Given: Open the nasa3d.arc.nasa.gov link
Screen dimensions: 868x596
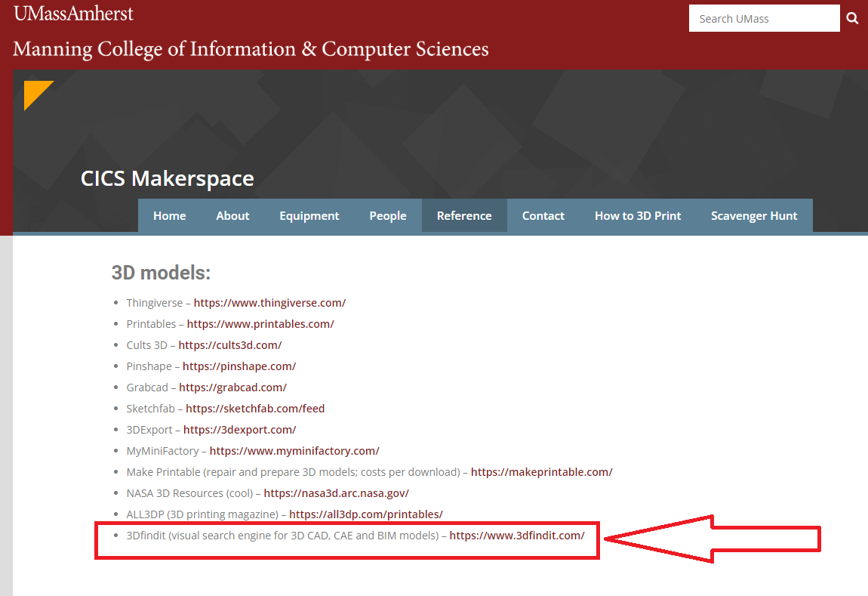Looking at the screenshot, I should (336, 493).
